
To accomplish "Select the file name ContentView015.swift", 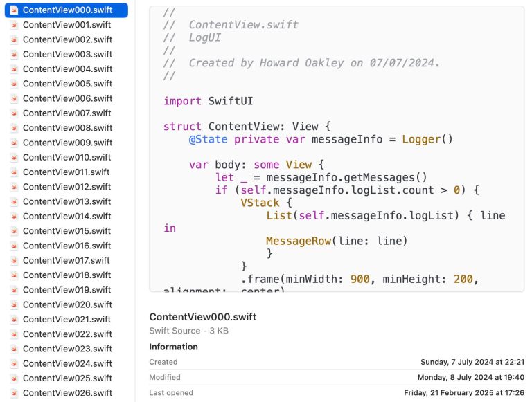I will [66, 231].
